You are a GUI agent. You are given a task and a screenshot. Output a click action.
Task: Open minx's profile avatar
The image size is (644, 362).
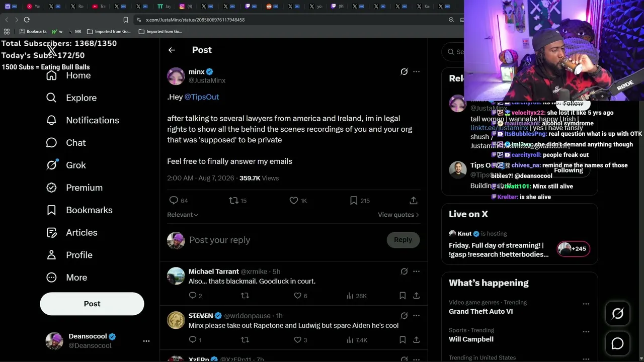tap(176, 76)
